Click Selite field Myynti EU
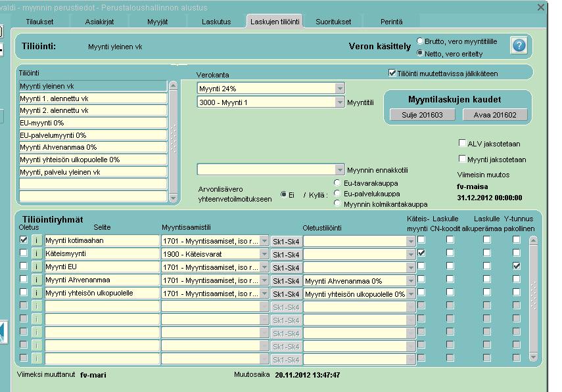 click(102, 267)
